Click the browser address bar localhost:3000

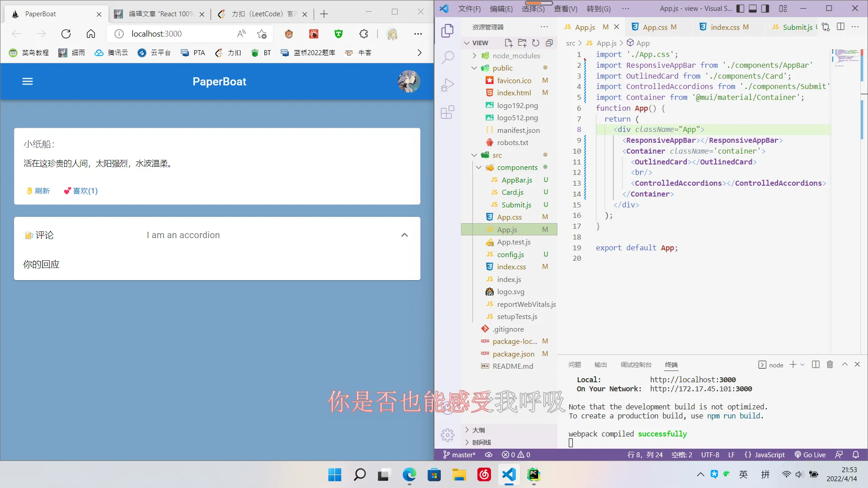click(156, 34)
